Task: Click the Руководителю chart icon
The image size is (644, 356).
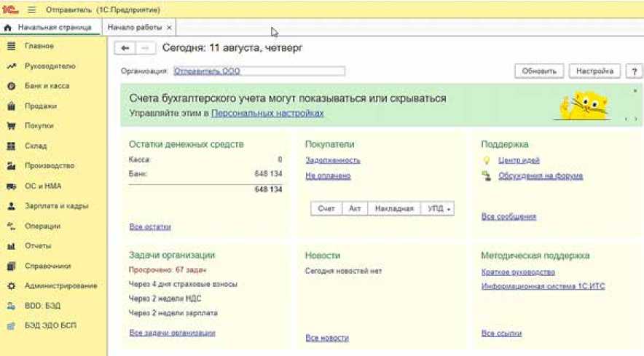Action: coord(12,66)
